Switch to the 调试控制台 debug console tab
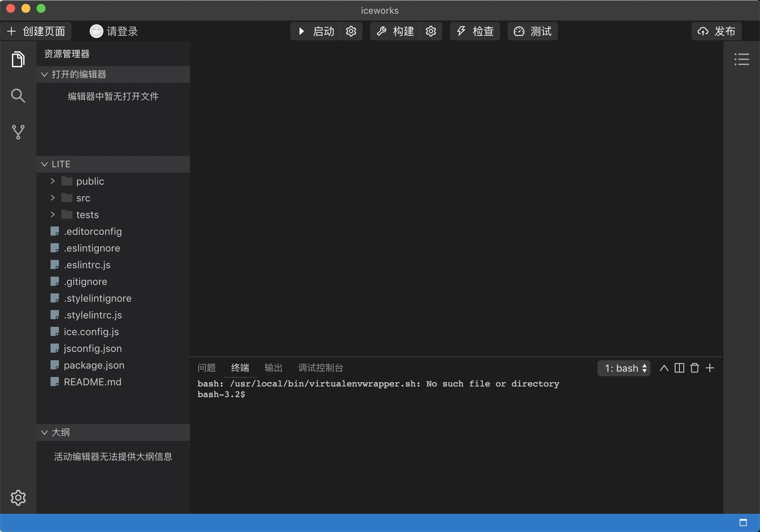The width and height of the screenshot is (760, 532). (321, 368)
